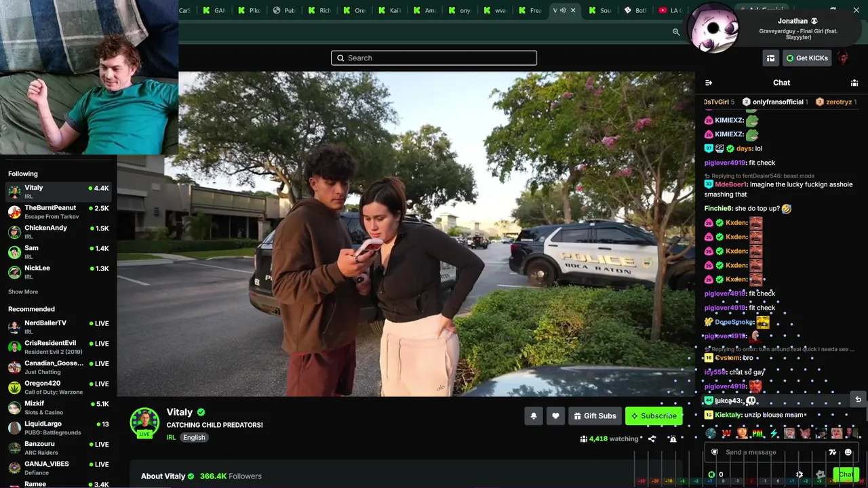Open CrisResidentEvil recommended channel
Viewport: 868px width, 488px height.
click(58, 347)
